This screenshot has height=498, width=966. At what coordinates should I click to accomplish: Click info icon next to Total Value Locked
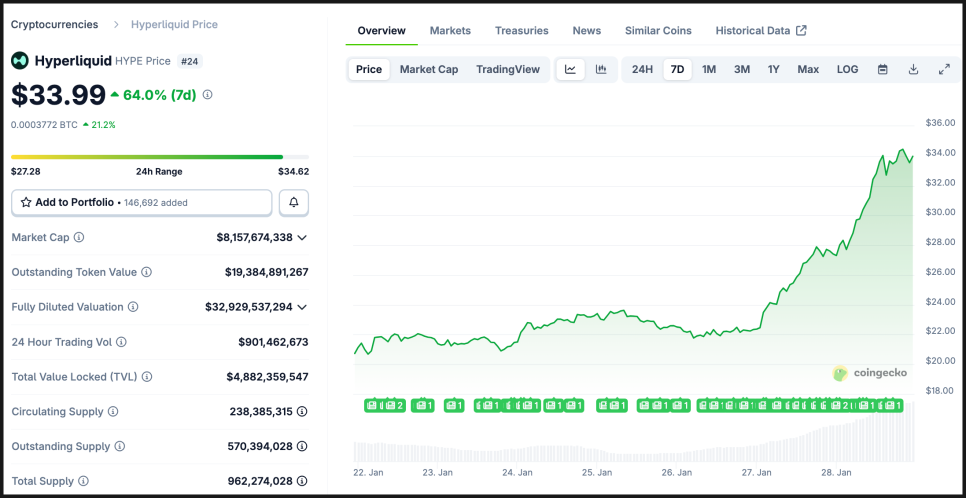pyautogui.click(x=147, y=377)
